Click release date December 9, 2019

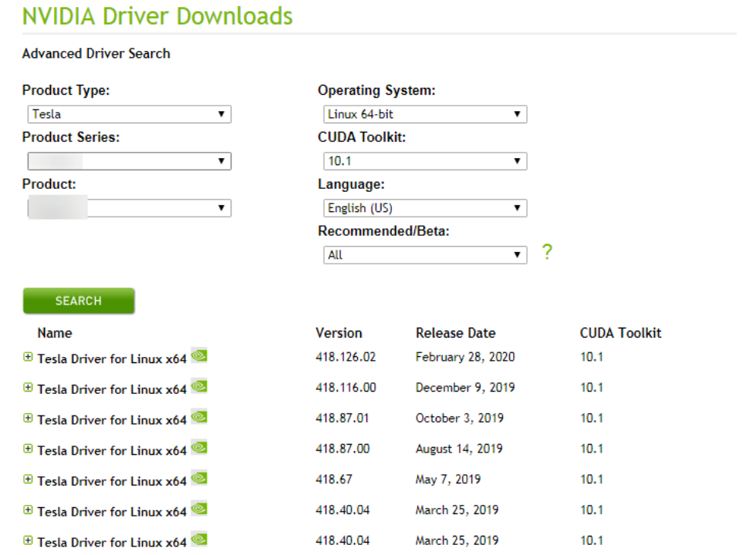coord(465,387)
